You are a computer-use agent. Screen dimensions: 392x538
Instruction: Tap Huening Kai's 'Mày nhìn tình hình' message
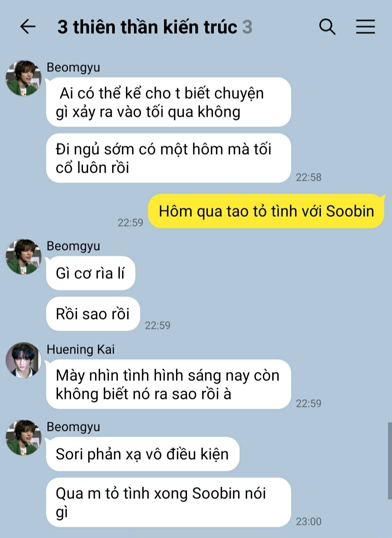tap(168, 384)
